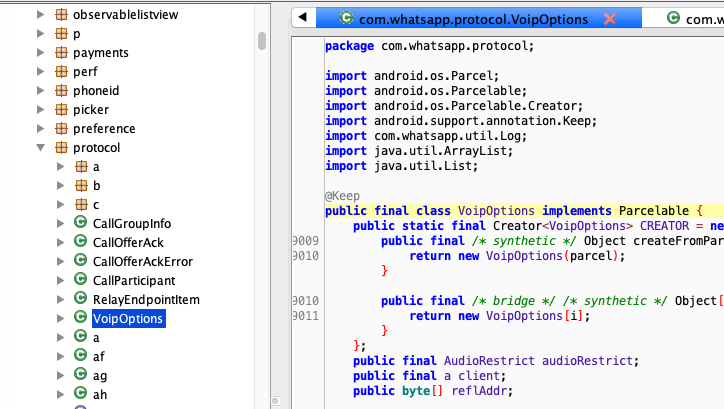This screenshot has width=724, height=409.
Task: Expand the perf package
Action: click(41, 72)
